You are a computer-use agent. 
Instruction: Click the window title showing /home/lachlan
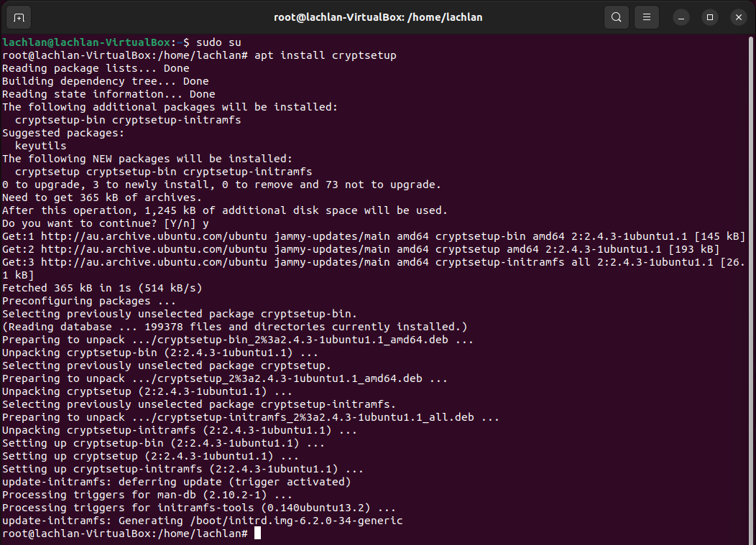[377, 17]
